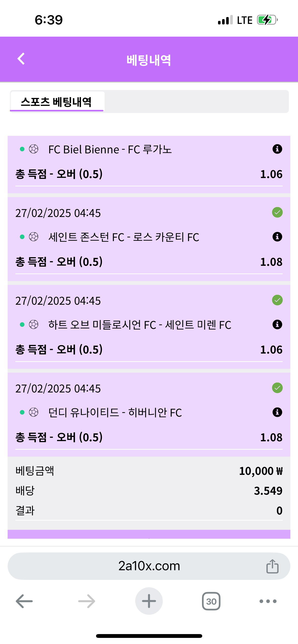
Task: Tap green check above 세인트 존스턴 match
Action: coord(277,212)
